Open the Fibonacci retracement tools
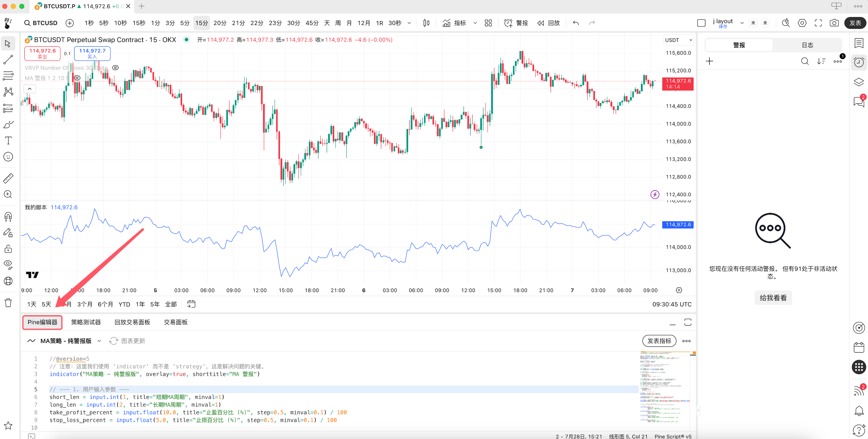This screenshot has width=868, height=439. [8, 76]
